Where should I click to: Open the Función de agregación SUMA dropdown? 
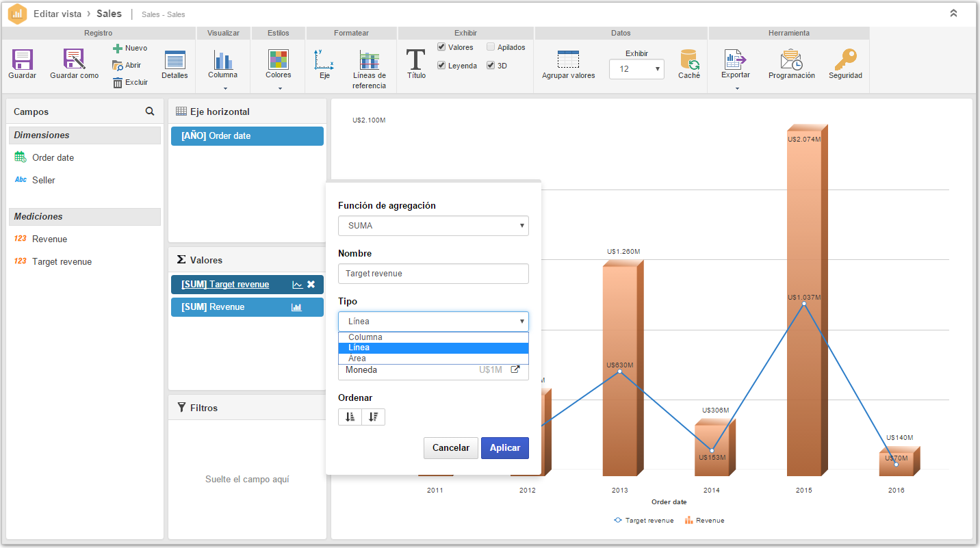coord(433,226)
